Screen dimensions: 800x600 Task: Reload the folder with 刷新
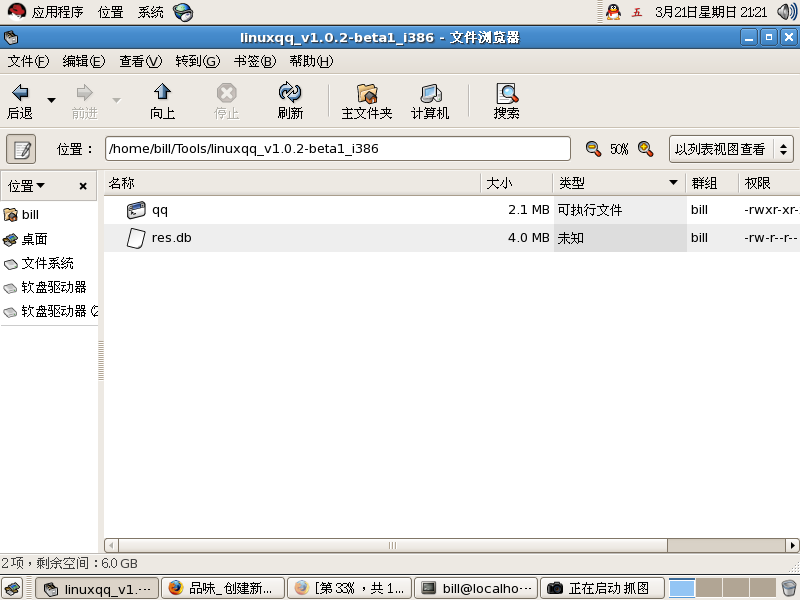(290, 101)
